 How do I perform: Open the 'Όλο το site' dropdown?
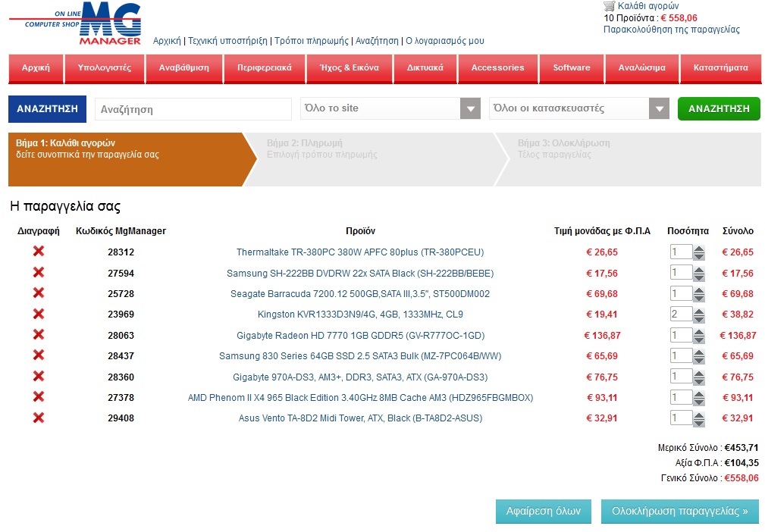390,108
